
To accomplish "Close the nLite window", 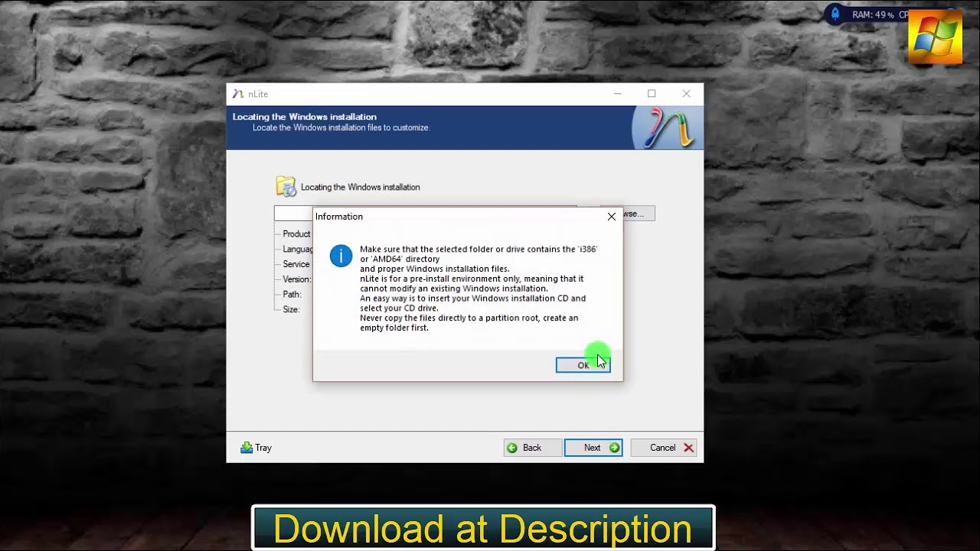I will pyautogui.click(x=686, y=94).
